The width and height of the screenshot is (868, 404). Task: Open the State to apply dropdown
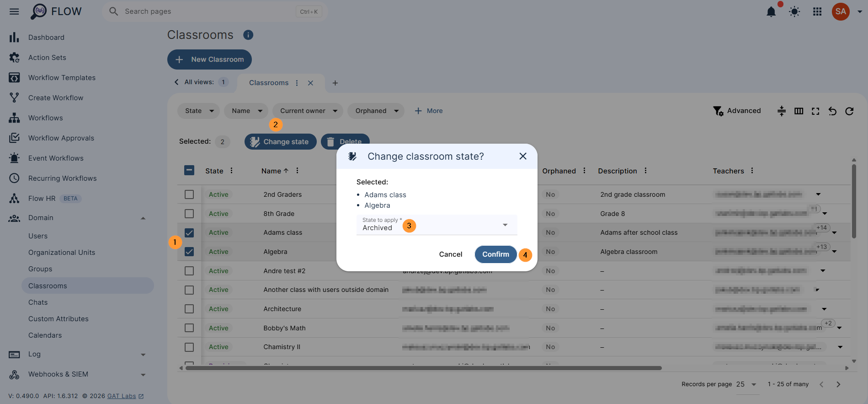point(437,225)
